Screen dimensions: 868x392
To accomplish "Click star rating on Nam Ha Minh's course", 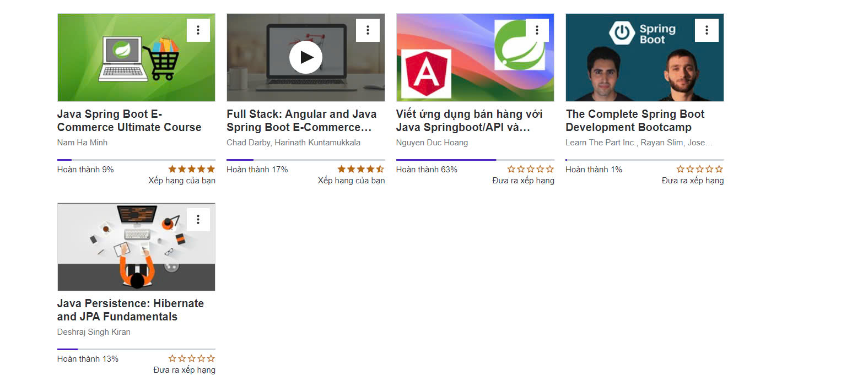I will click(x=191, y=169).
